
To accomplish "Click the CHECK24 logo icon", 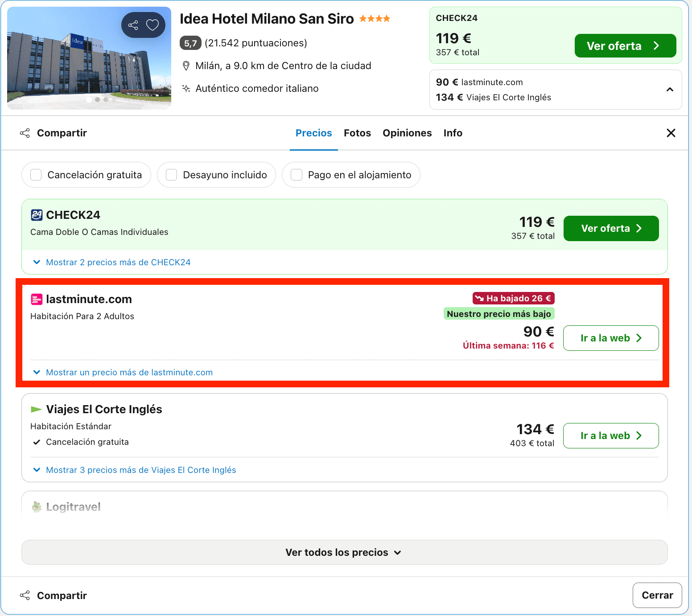I will pyautogui.click(x=37, y=215).
